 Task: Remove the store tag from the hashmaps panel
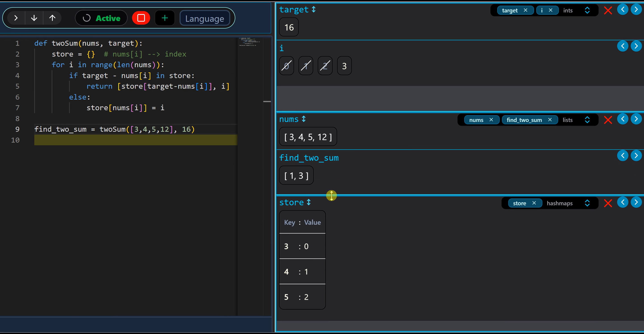534,203
